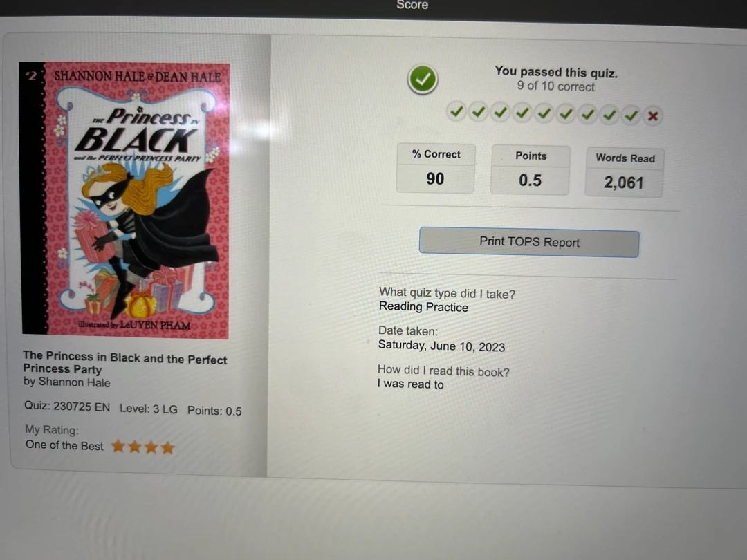Select the third question result checkmark
Screen dimensions: 747x560
[500, 113]
